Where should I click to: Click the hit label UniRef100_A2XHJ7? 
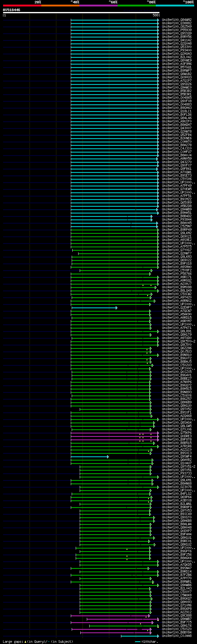click(x=177, y=284)
